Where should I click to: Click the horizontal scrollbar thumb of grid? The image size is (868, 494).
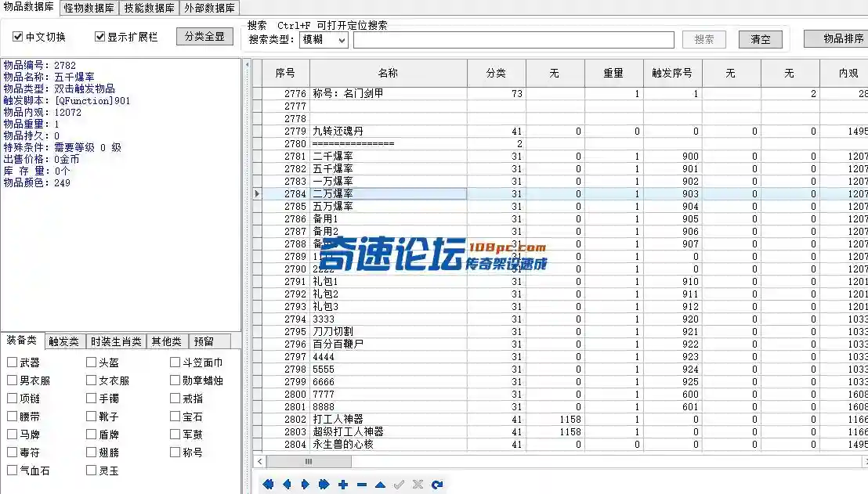click(309, 461)
